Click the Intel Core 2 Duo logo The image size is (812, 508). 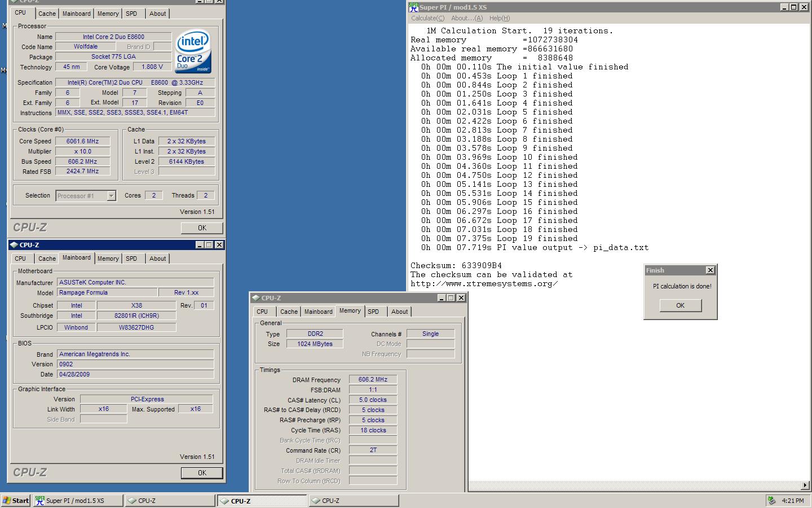pos(193,51)
